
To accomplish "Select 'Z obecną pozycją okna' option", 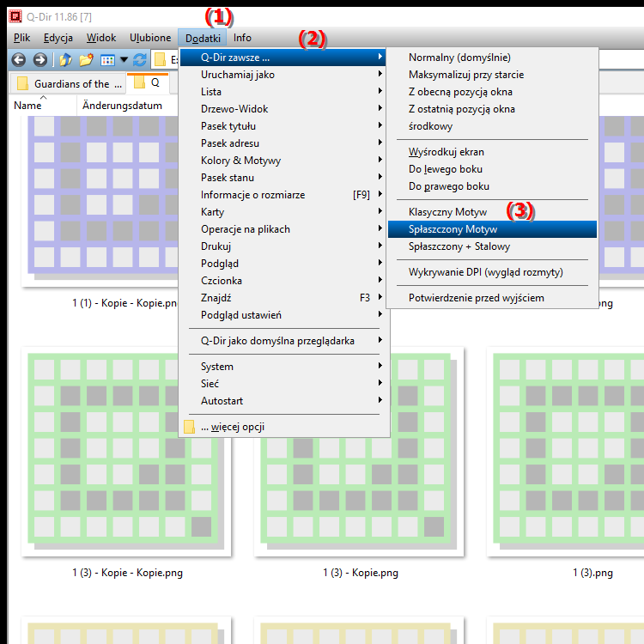I will coord(492,92).
